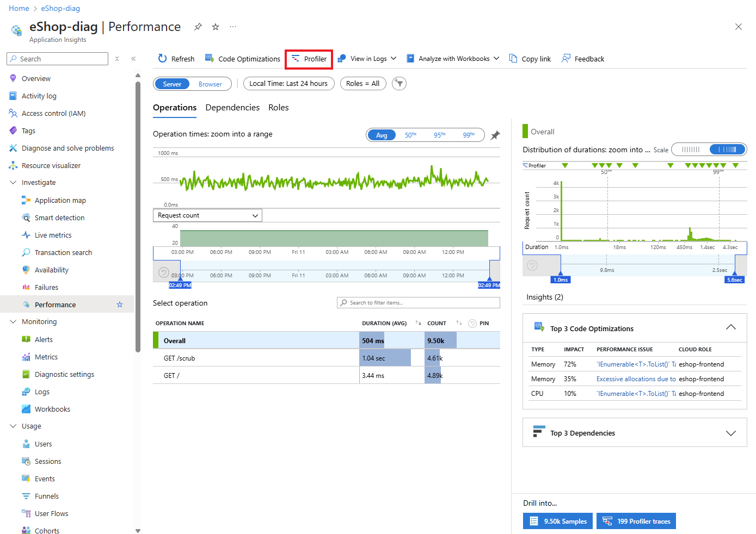Click the Search to filter items field
The height and width of the screenshot is (534, 756).
point(417,302)
